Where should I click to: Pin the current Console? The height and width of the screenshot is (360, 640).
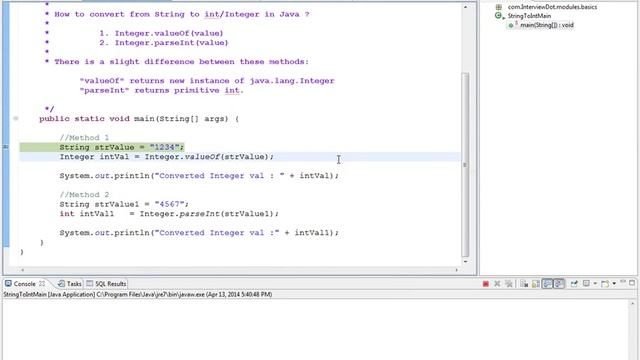[x=574, y=284]
